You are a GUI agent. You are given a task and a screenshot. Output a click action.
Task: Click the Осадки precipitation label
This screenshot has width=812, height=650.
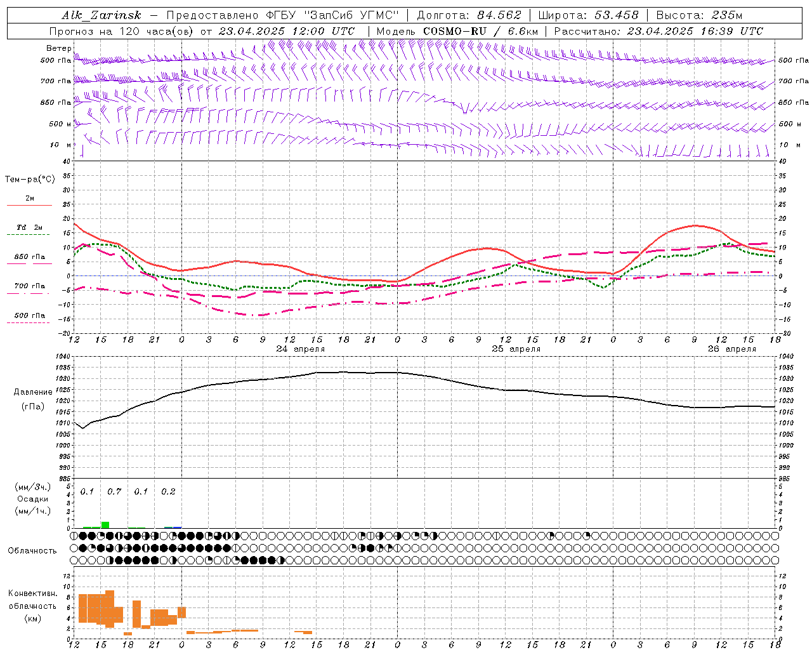click(33, 499)
